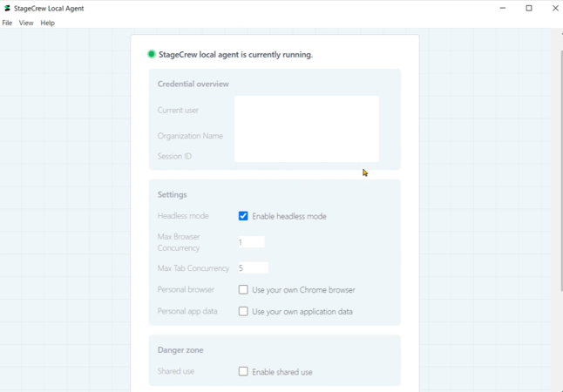Open the View menu
Viewport: 563px width, 392px height.
pyautogui.click(x=26, y=23)
